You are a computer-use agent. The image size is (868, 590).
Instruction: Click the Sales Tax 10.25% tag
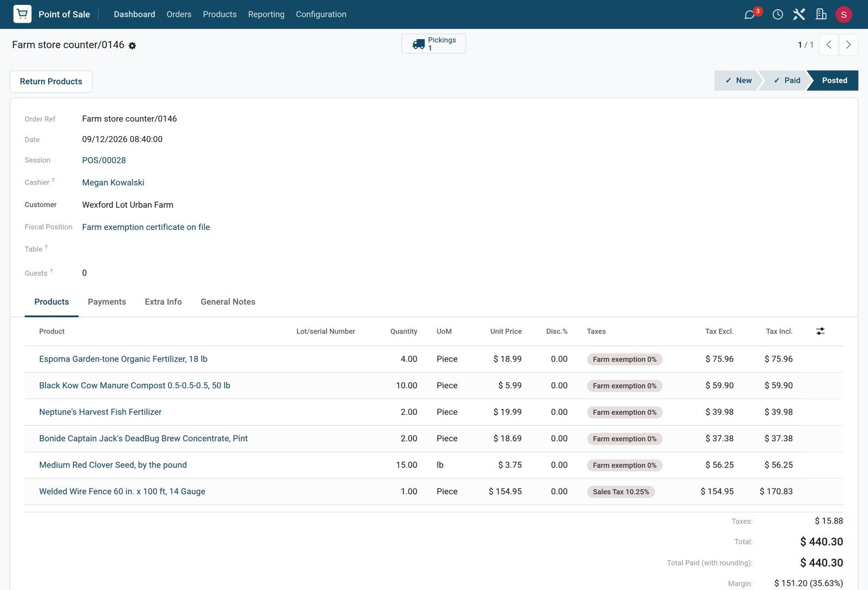point(621,492)
